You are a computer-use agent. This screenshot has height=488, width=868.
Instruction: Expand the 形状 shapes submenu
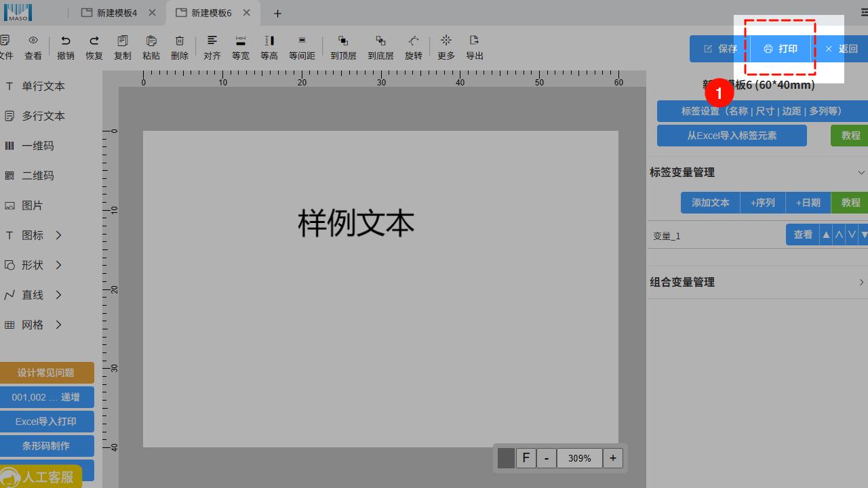[58, 265]
